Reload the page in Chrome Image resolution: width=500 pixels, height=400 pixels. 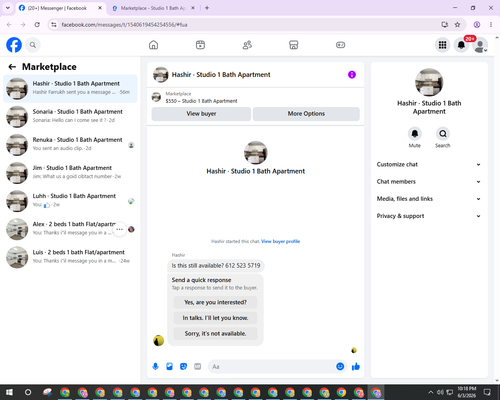[x=37, y=25]
